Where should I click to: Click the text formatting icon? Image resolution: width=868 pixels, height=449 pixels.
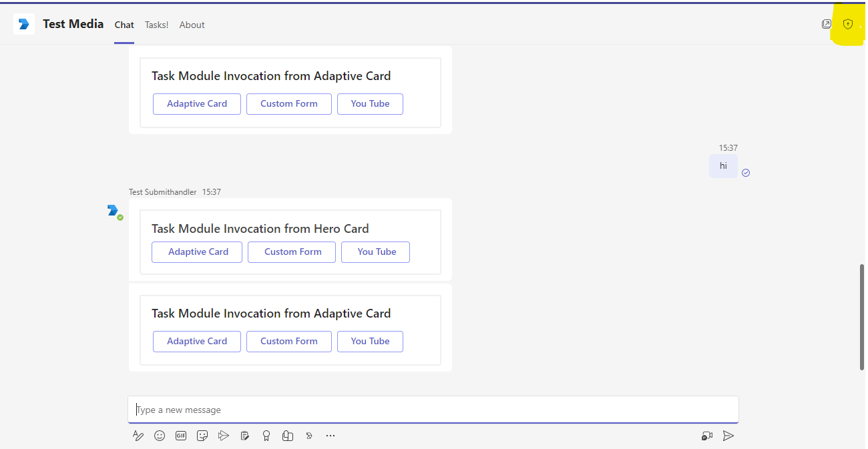(x=138, y=436)
